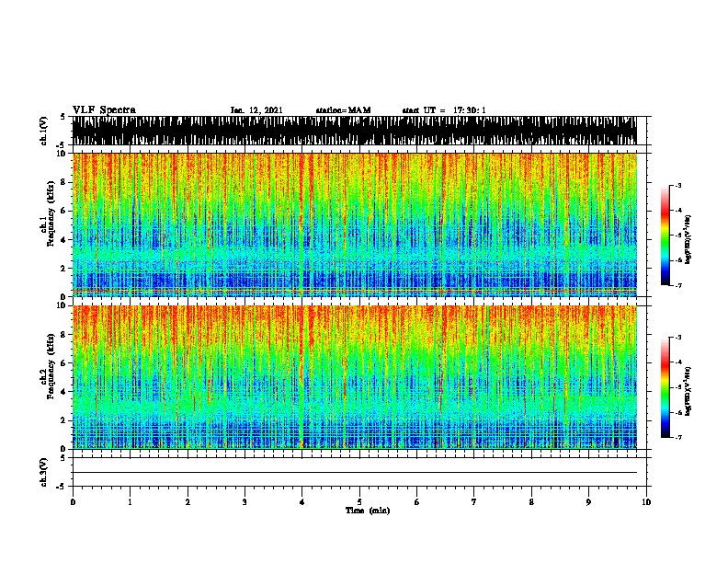This screenshot has height=563, width=728.
Task: Click time axis tick label "7"
Action: point(474,502)
